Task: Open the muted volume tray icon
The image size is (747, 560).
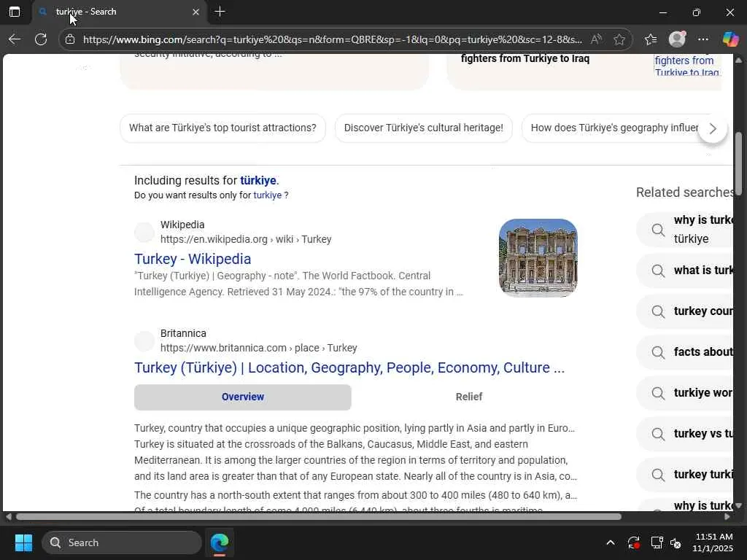Action: (x=676, y=542)
